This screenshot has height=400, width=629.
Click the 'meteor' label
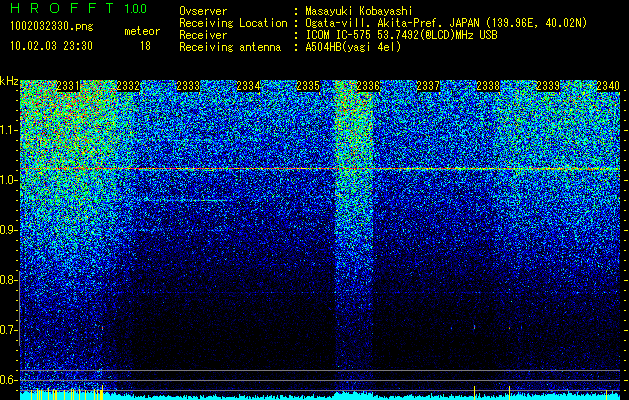point(142,31)
